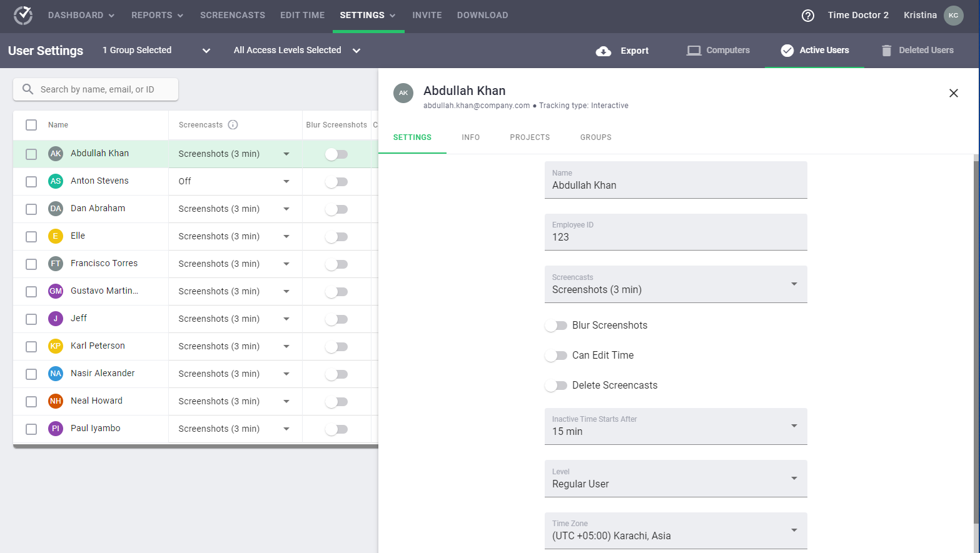Open the Download link in navigation
Image resolution: width=980 pixels, height=553 pixels.
tap(482, 15)
